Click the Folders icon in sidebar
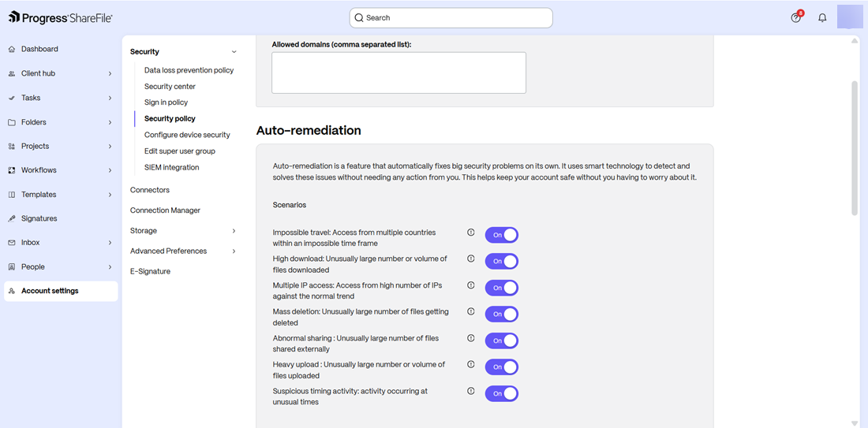The height and width of the screenshot is (428, 868). [12, 122]
